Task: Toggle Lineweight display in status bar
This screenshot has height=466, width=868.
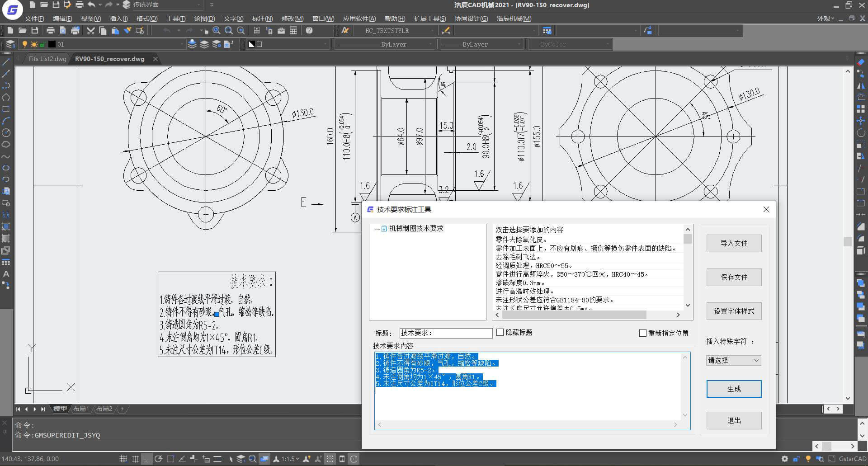Action: coord(217,459)
